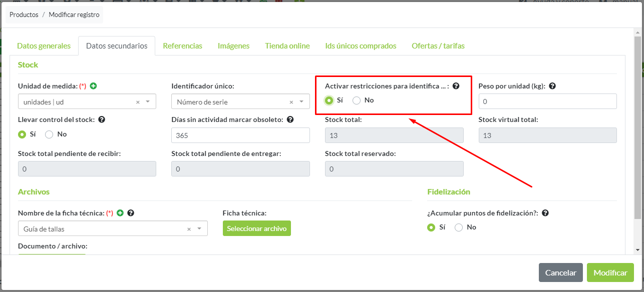Click green plus beside Nombre de la ficha técnica
The height and width of the screenshot is (292, 644).
tap(120, 213)
